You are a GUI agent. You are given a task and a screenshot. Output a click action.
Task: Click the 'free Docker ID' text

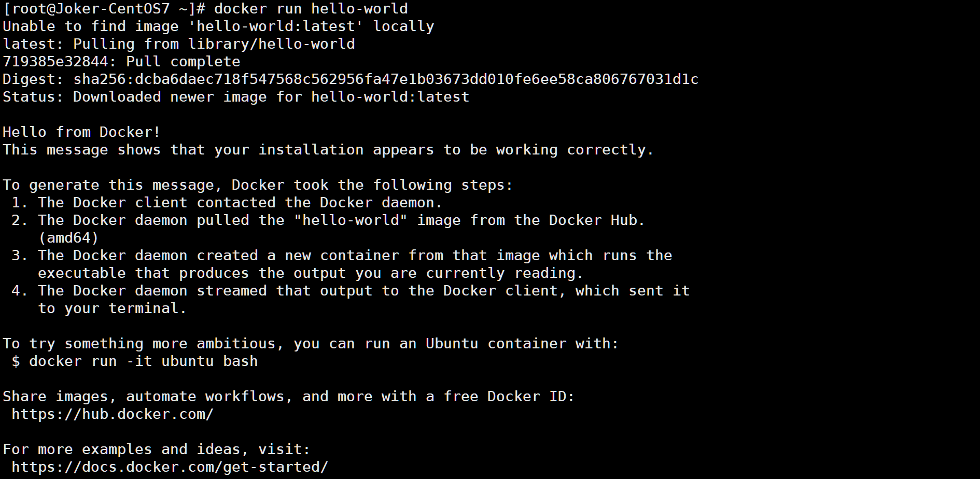pyautogui.click(x=509, y=397)
